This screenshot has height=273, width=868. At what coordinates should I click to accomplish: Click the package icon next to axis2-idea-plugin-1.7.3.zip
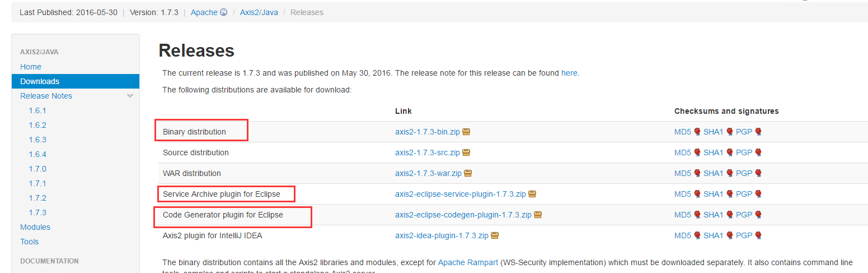pos(495,235)
